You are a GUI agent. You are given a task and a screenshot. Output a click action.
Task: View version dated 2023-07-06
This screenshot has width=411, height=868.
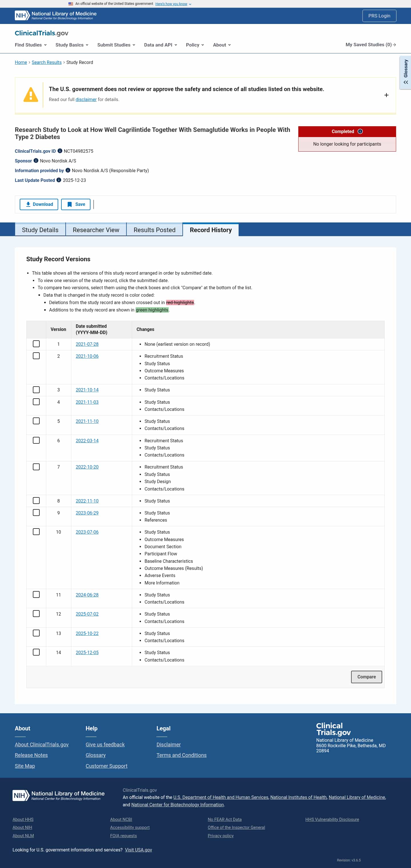pyautogui.click(x=87, y=532)
